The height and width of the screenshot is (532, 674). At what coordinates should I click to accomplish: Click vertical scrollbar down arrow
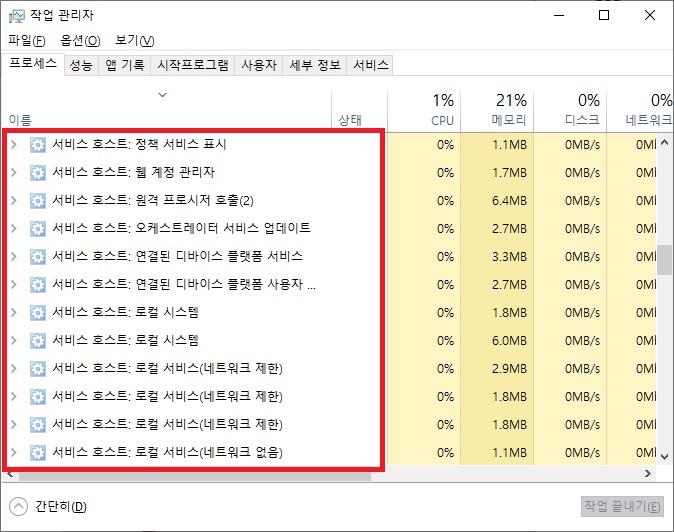(x=665, y=456)
